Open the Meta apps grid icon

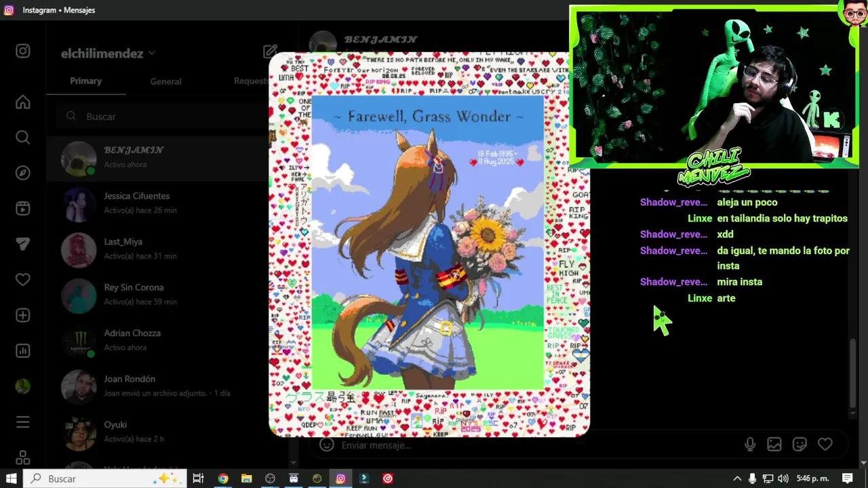tap(23, 458)
